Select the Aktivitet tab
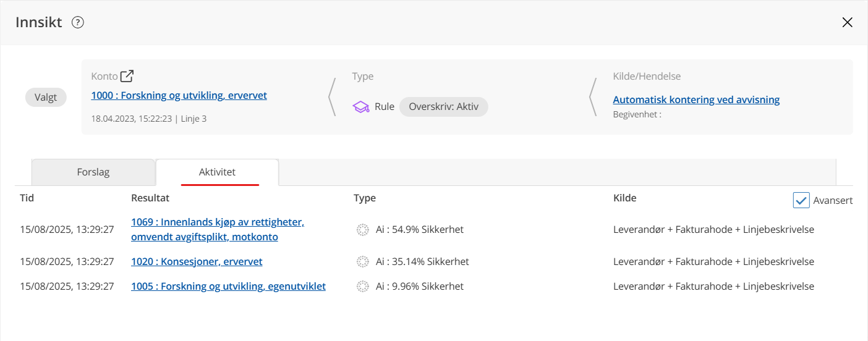Screen dimensions: 868x341 coord(217,172)
